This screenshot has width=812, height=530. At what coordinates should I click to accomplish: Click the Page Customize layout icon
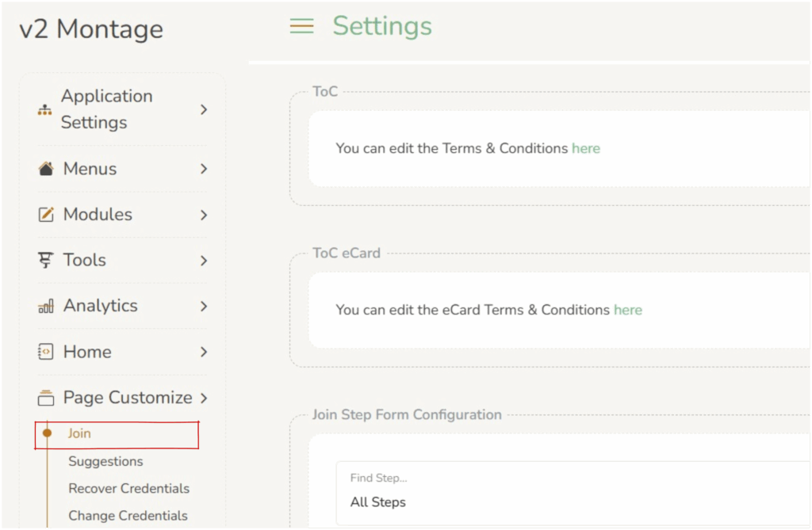pos(46,398)
